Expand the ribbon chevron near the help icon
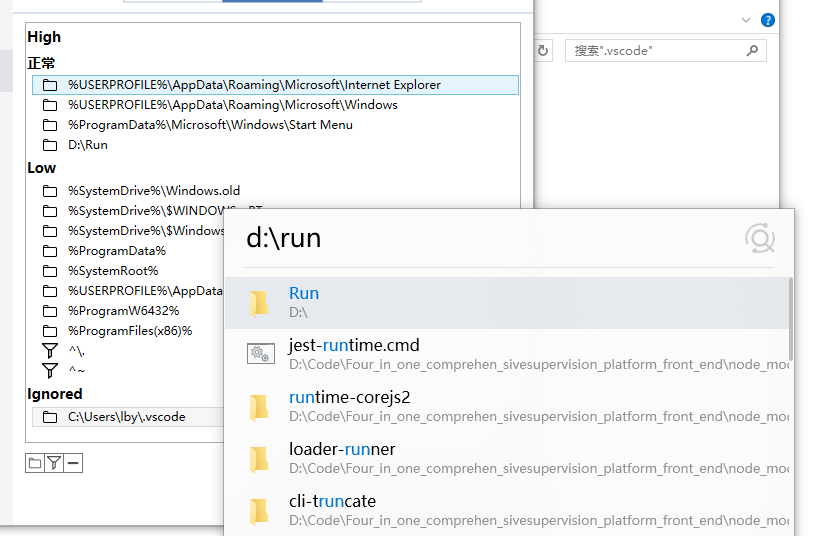 pyautogui.click(x=745, y=20)
